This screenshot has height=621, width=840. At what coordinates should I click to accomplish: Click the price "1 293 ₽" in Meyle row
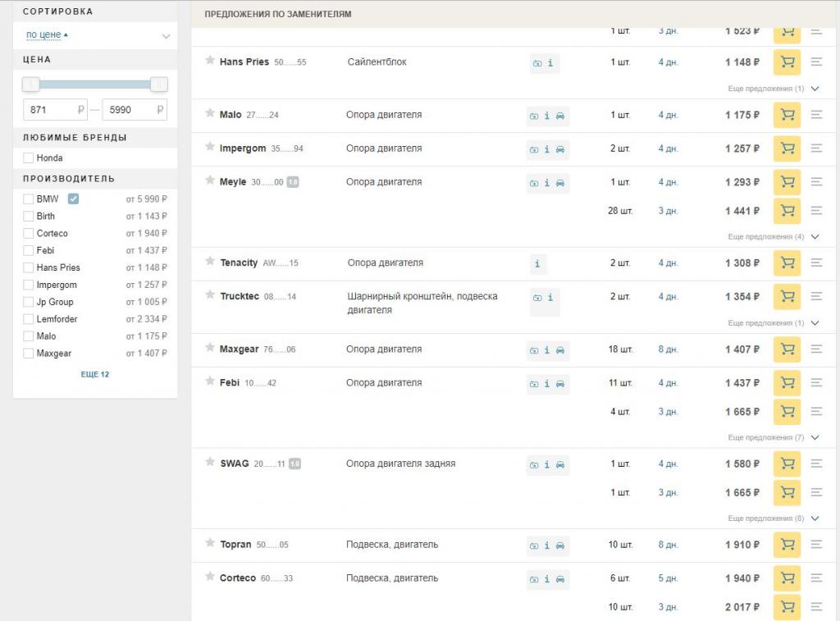tap(742, 182)
